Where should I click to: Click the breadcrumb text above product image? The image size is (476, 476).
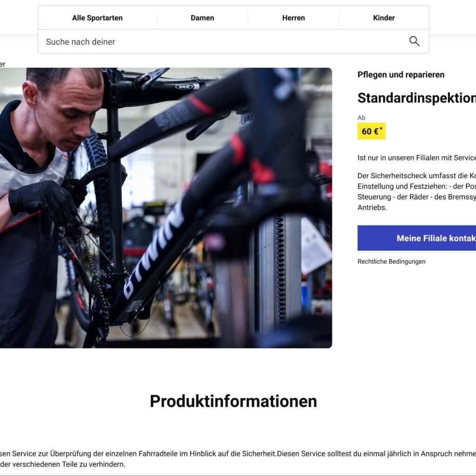(2, 64)
